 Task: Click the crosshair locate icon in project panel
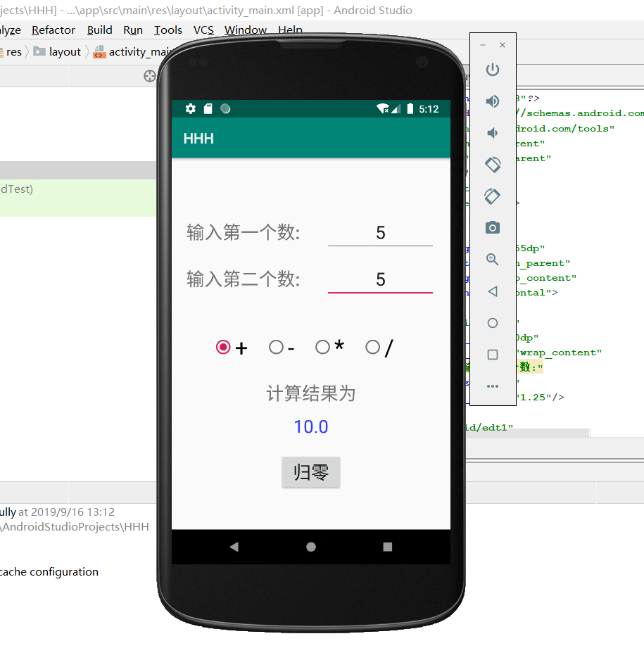tap(150, 76)
